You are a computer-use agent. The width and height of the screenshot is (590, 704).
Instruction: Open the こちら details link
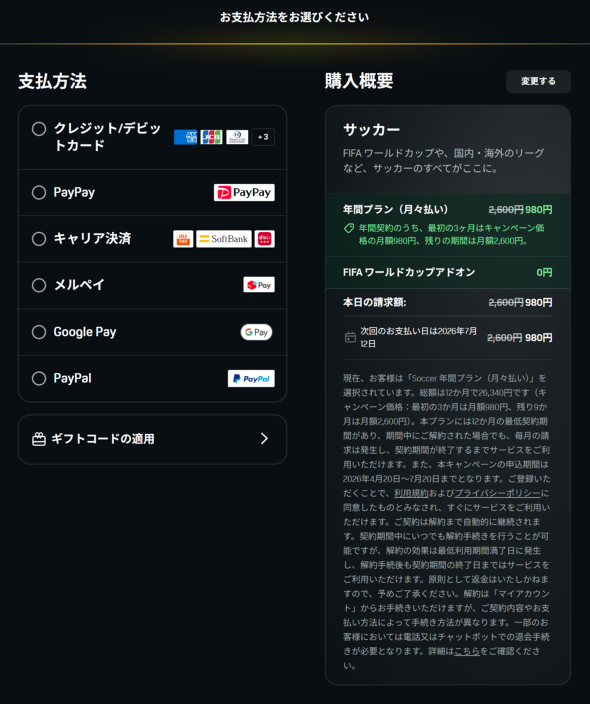point(467,651)
